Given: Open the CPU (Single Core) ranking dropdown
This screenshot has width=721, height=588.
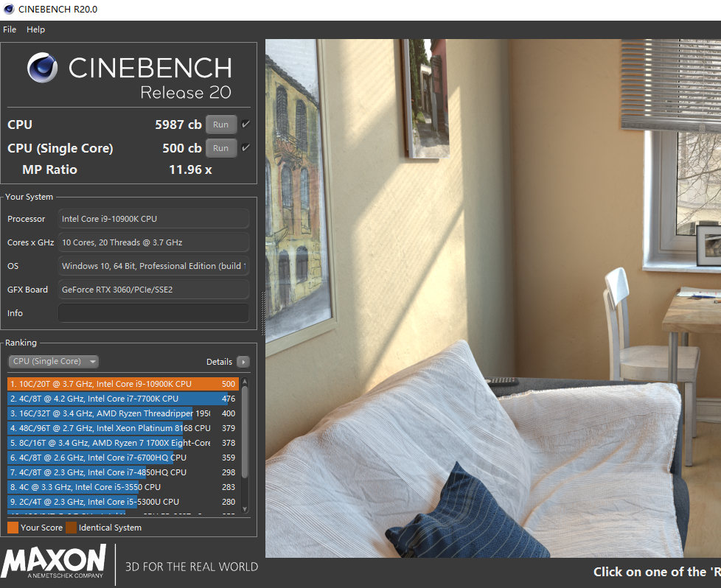Looking at the screenshot, I should coord(54,361).
